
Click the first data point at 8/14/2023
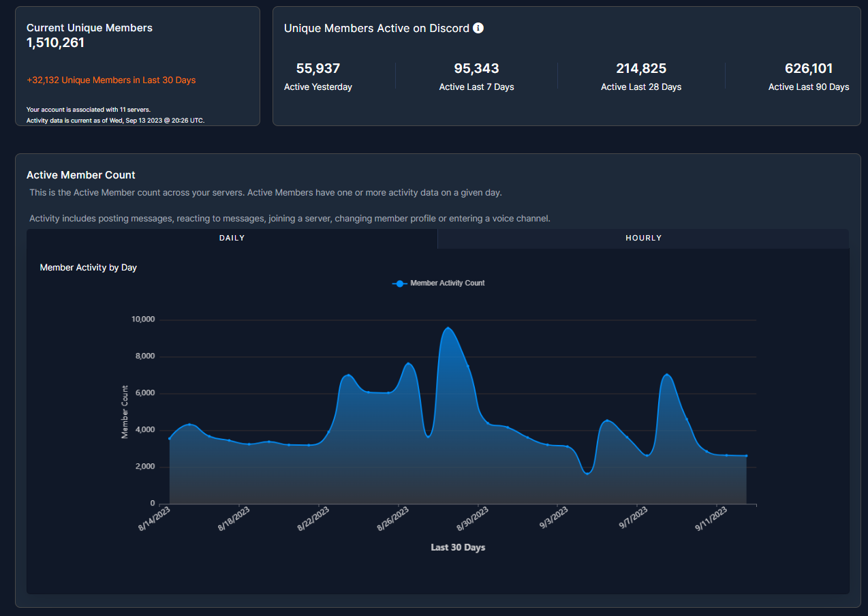170,438
